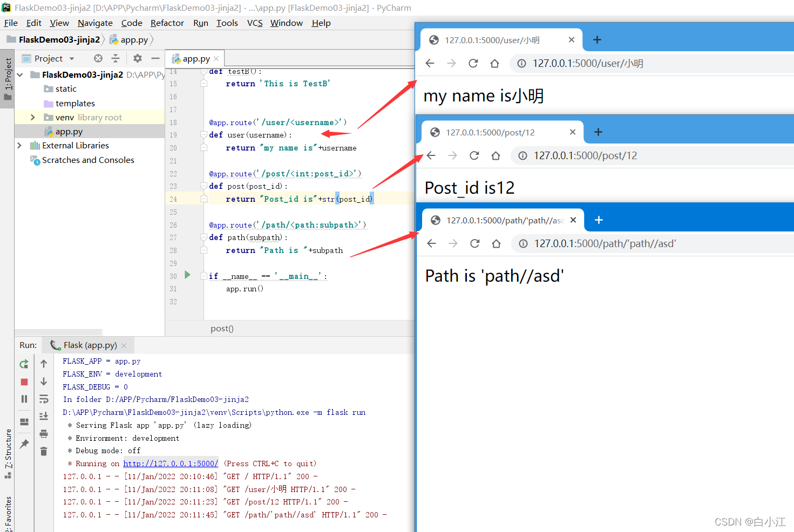Click FlaskDemo03-jinja2 breadcrumb
794x532 pixels.
tap(59, 39)
